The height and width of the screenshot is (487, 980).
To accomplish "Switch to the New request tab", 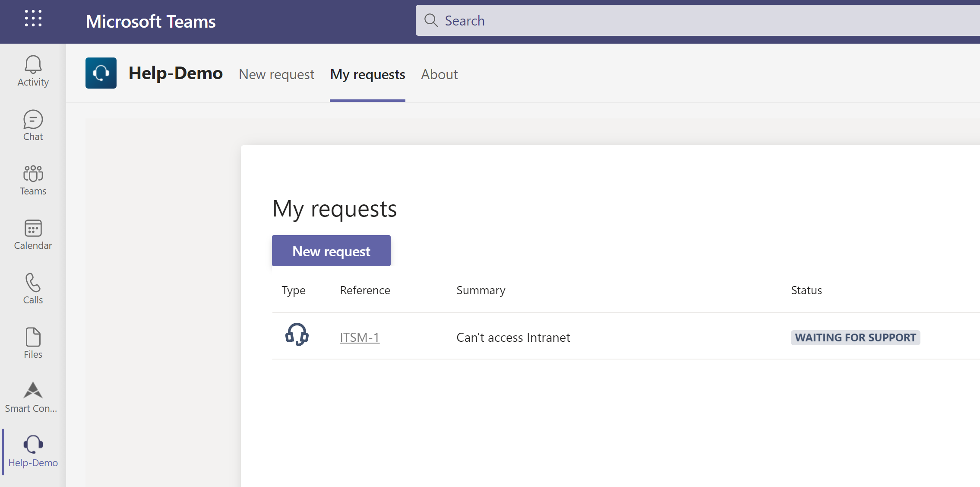I will (276, 74).
